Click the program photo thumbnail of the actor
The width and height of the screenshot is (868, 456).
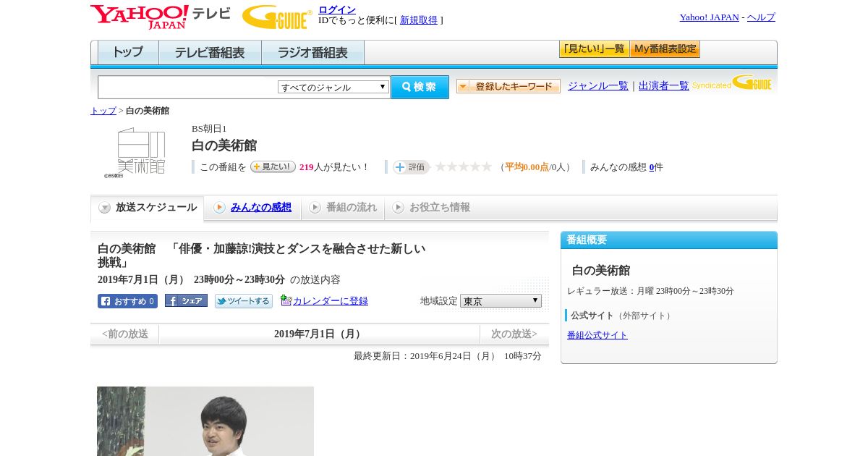(x=205, y=421)
